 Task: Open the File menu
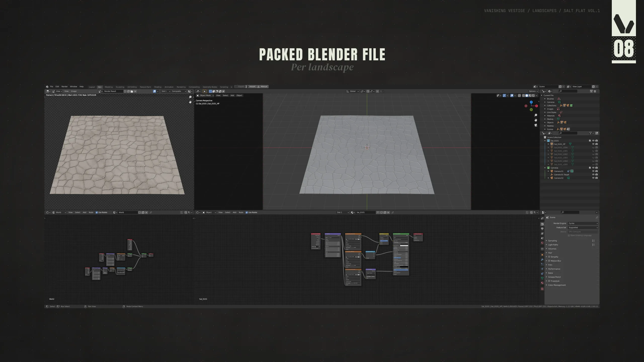[52, 87]
